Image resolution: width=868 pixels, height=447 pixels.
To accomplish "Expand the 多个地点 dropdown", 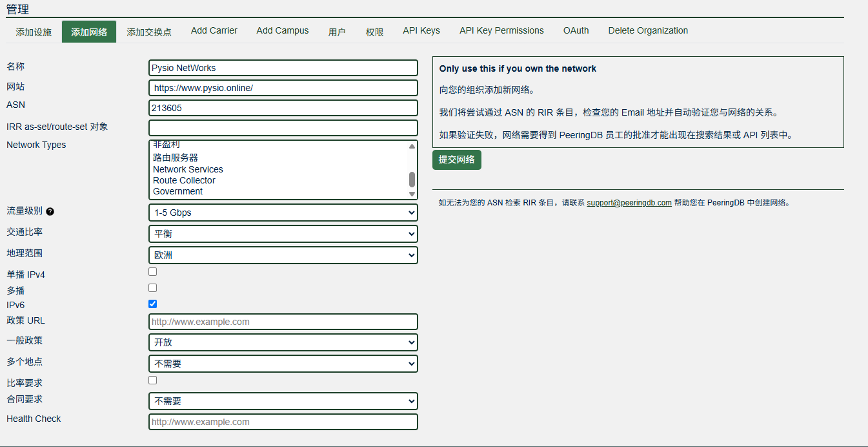I will pos(283,364).
